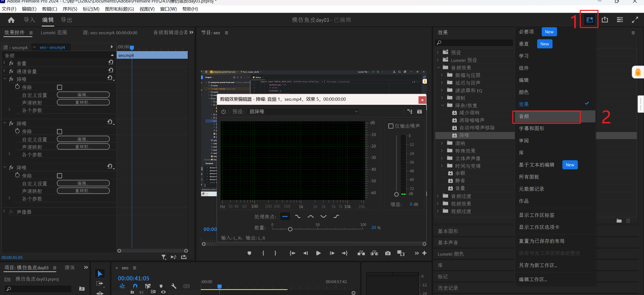Collapse the 音频效果 folder
The width and height of the screenshot is (644, 295).
click(x=438, y=68)
